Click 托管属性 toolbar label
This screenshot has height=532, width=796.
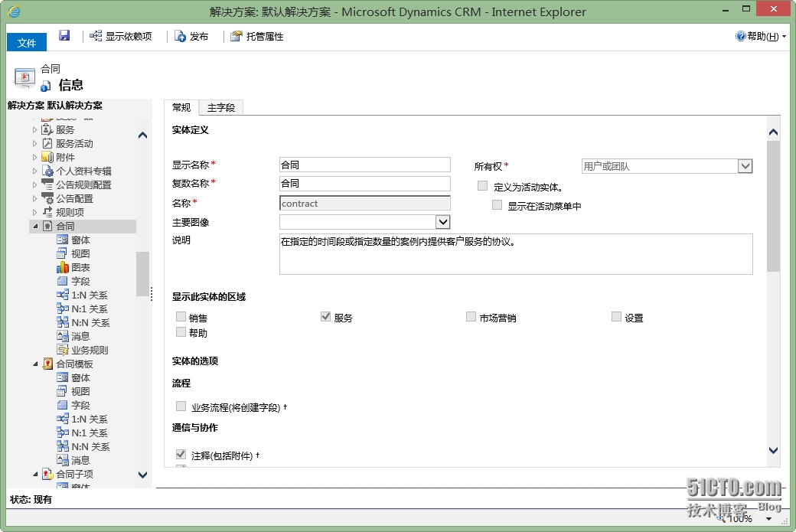pos(265,37)
